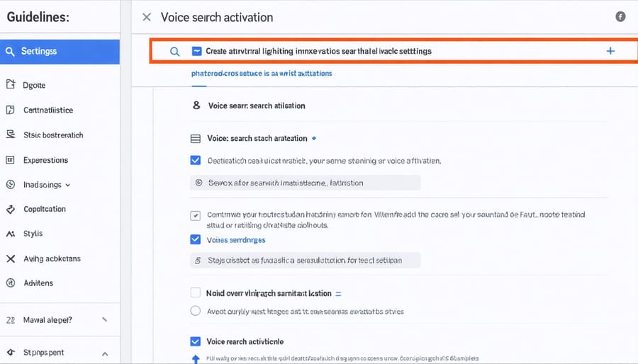This screenshot has height=364, width=638.
Task: Click the icon beside Mawal alepel?
Action: coord(11,320)
